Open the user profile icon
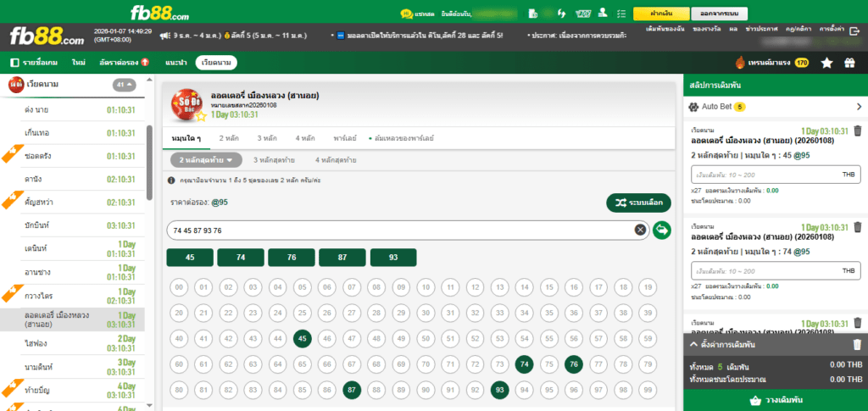The image size is (868, 411). click(604, 13)
